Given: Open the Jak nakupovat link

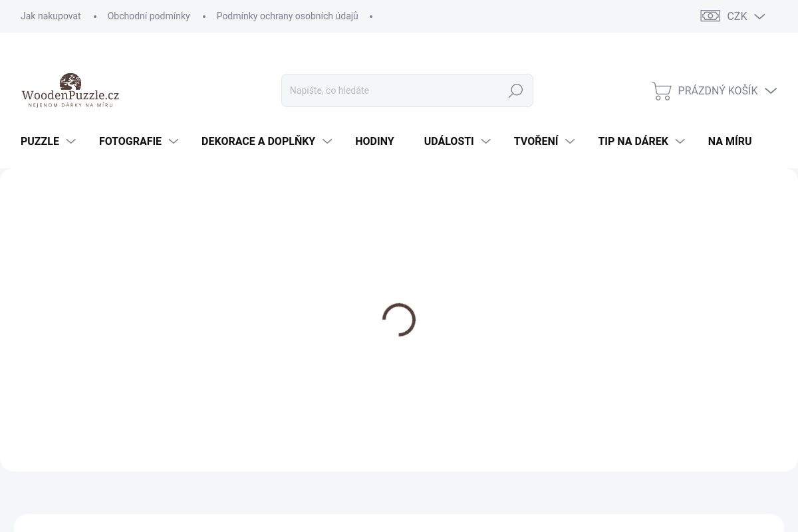Looking at the screenshot, I should pyautogui.click(x=51, y=16).
